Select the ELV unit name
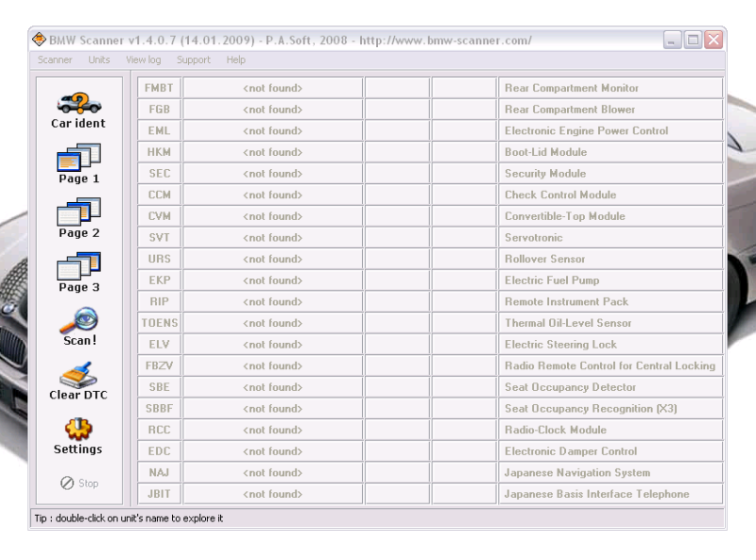 pyautogui.click(x=159, y=345)
